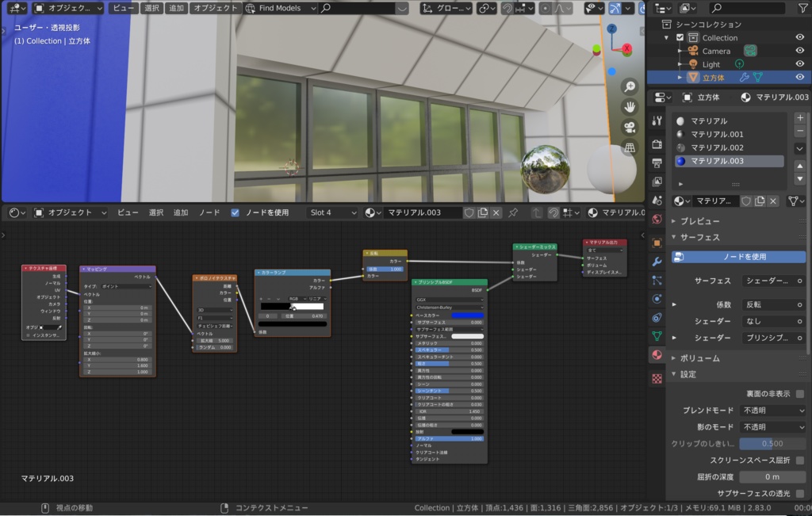Enable サブサーフェスの透光 checkbox

coord(799,493)
